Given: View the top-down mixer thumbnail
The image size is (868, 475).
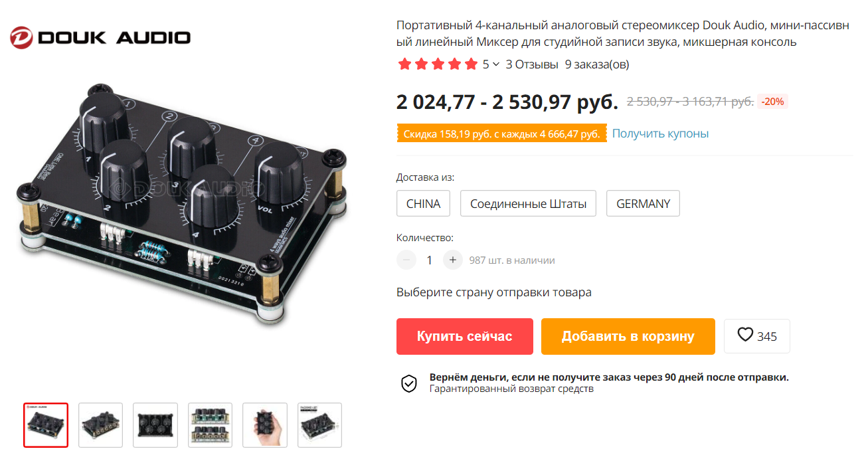Looking at the screenshot, I should click(155, 425).
